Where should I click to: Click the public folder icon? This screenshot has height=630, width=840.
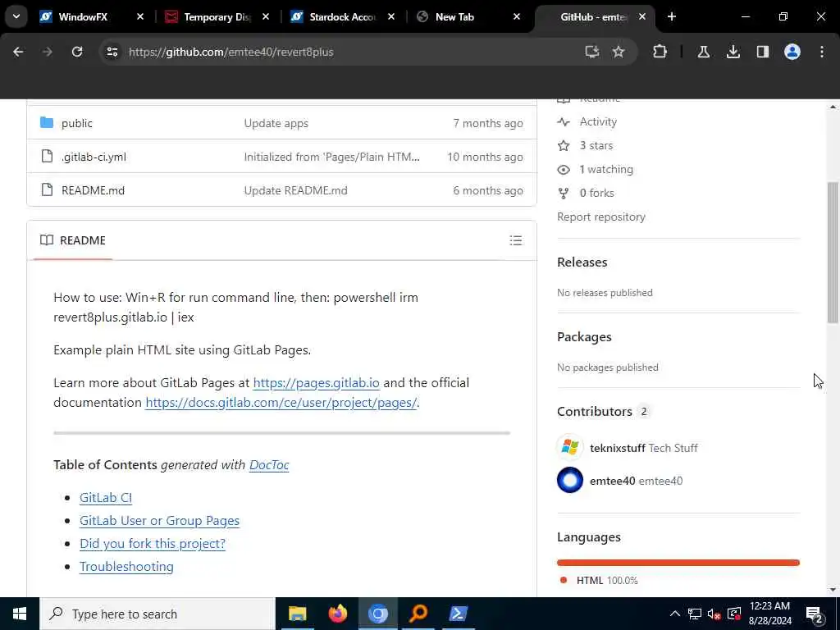(x=47, y=123)
